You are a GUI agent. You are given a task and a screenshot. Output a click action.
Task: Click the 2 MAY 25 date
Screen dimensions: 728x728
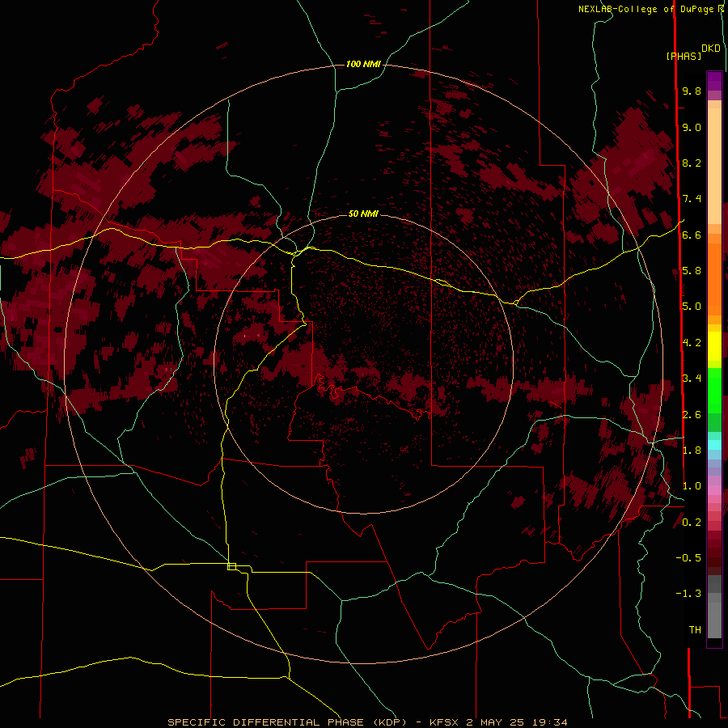pos(495,722)
